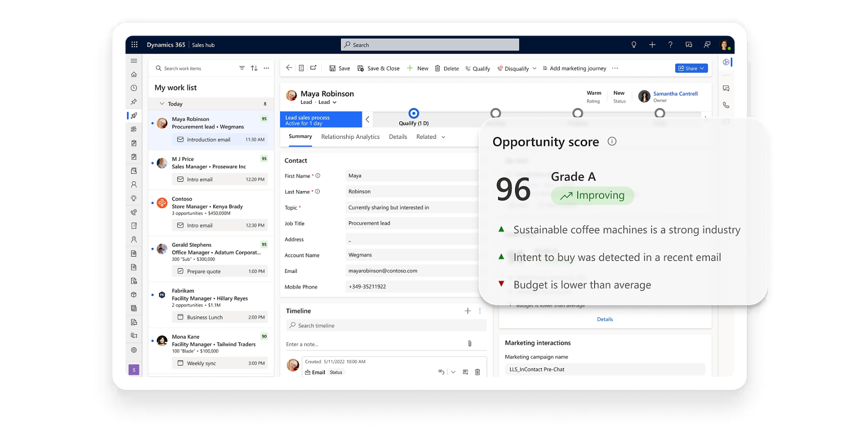Select the Contoso work list item
868x434 pixels.
211,213
